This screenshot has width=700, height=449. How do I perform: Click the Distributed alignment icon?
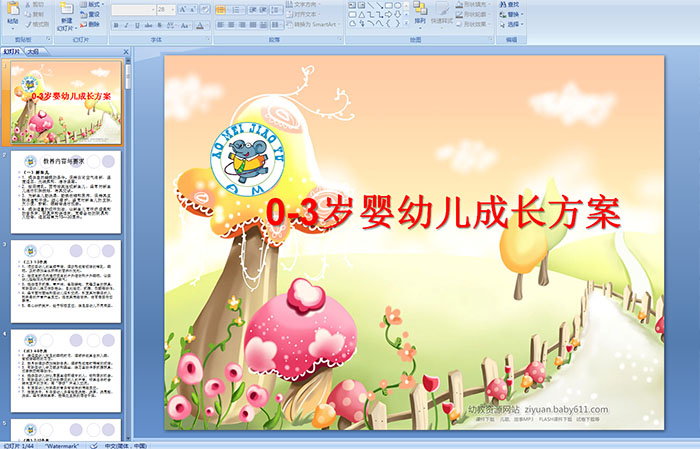tap(263, 25)
